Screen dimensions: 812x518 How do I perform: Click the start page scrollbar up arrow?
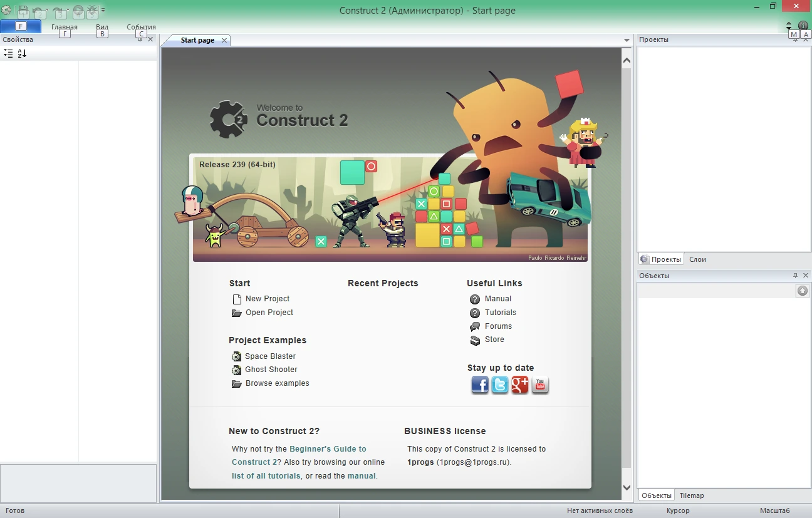coord(627,61)
